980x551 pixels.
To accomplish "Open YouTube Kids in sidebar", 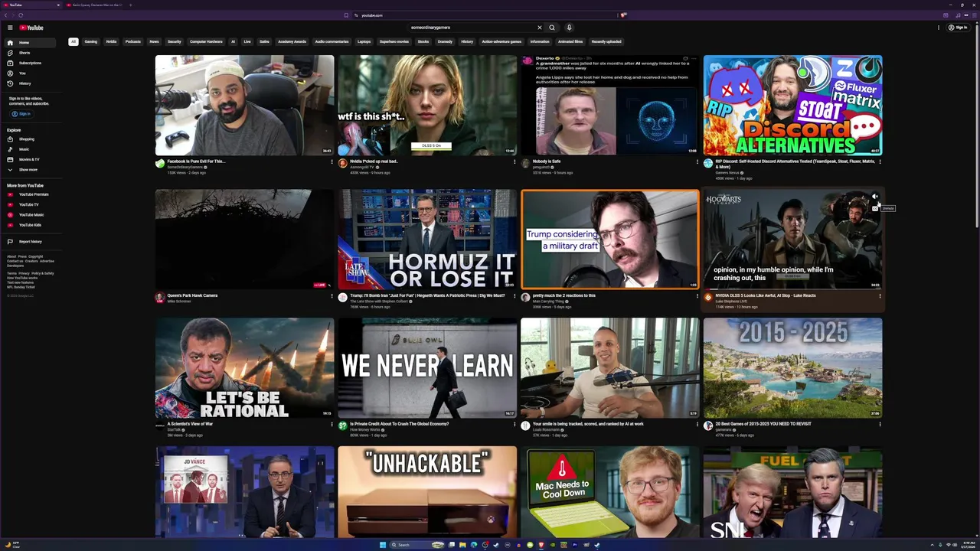I will coord(30,225).
